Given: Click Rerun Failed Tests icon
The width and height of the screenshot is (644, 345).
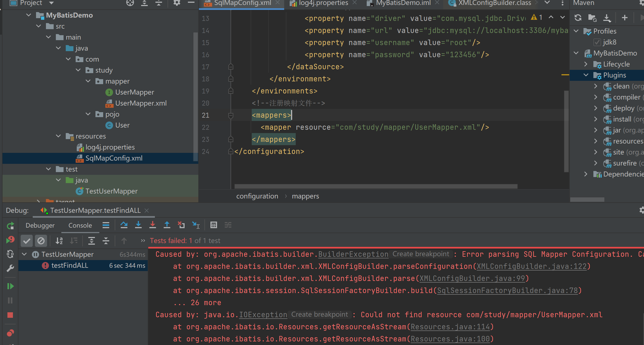Looking at the screenshot, I should 10,240.
